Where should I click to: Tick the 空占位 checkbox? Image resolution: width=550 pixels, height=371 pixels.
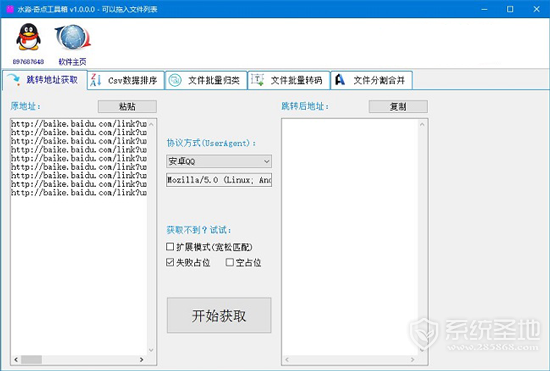click(230, 262)
